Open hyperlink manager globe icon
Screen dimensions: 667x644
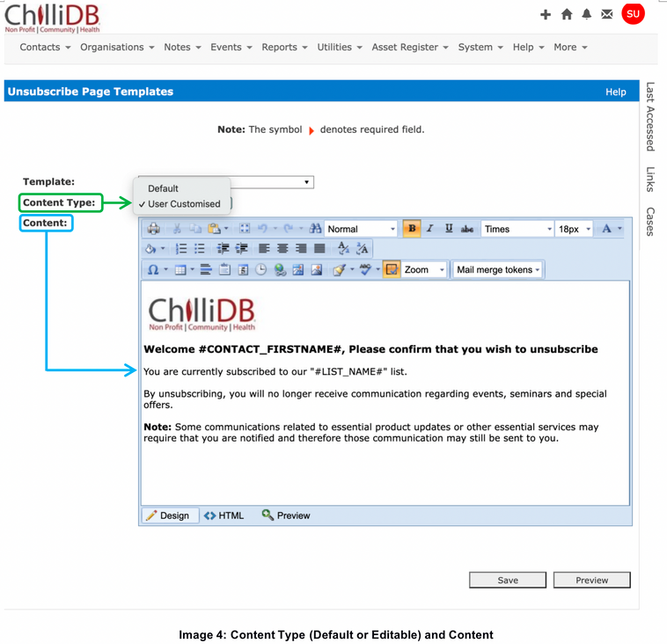tap(280, 270)
